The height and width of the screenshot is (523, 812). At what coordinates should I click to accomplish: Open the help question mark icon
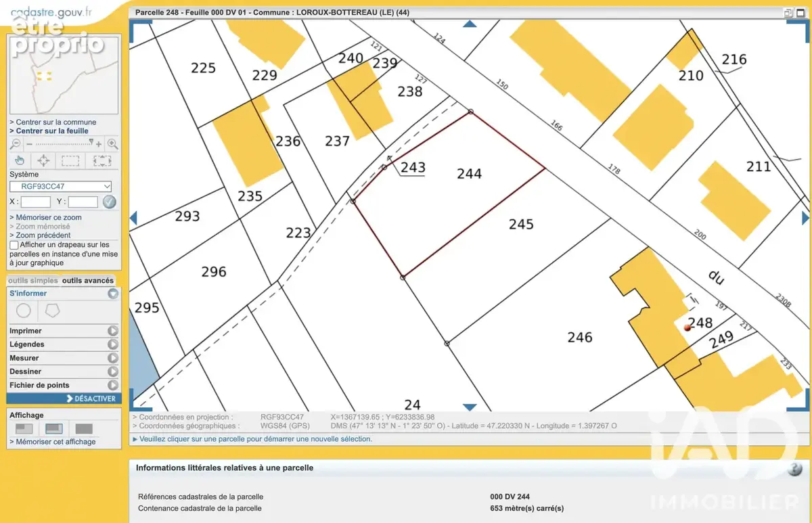click(795, 469)
